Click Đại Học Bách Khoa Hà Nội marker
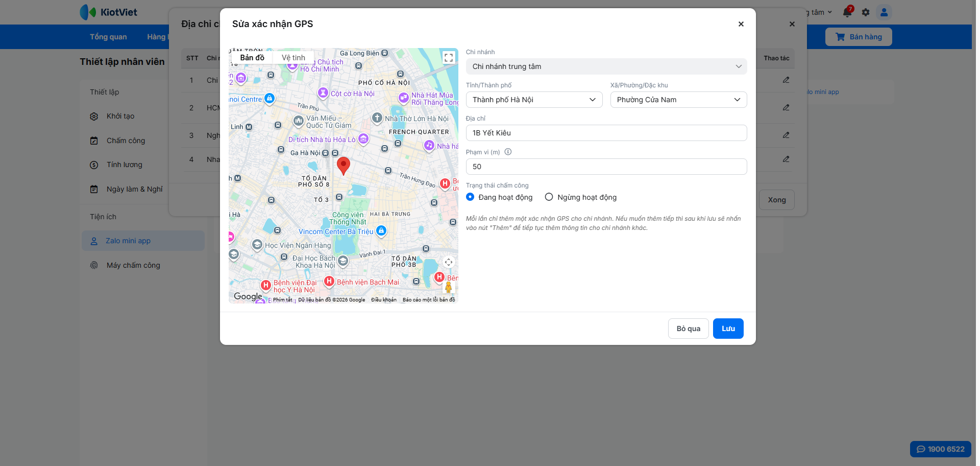 343,261
